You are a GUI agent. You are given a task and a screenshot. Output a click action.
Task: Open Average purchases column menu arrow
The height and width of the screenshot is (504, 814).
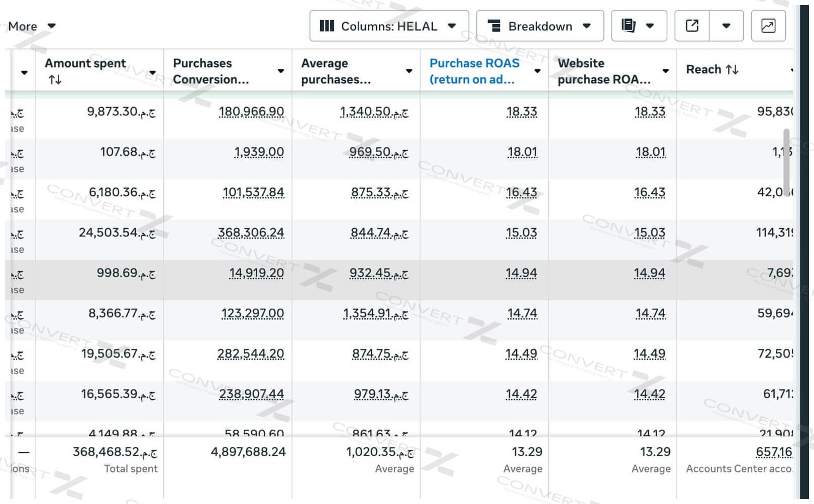pos(409,71)
